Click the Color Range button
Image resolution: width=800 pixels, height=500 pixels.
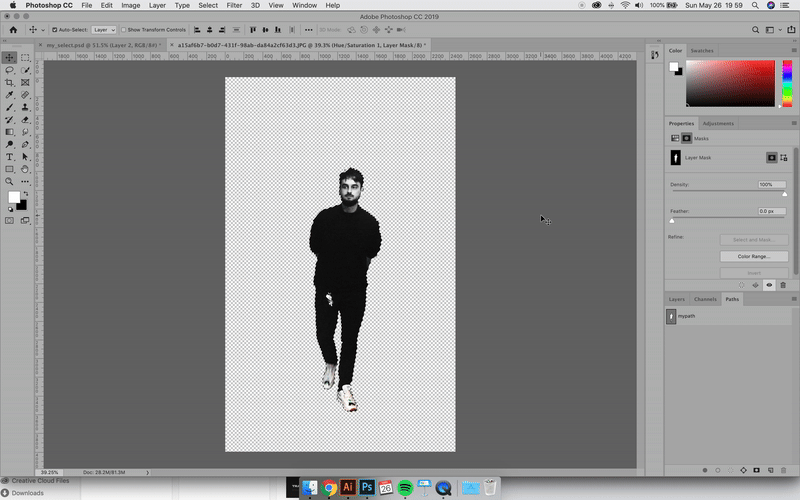click(754, 256)
